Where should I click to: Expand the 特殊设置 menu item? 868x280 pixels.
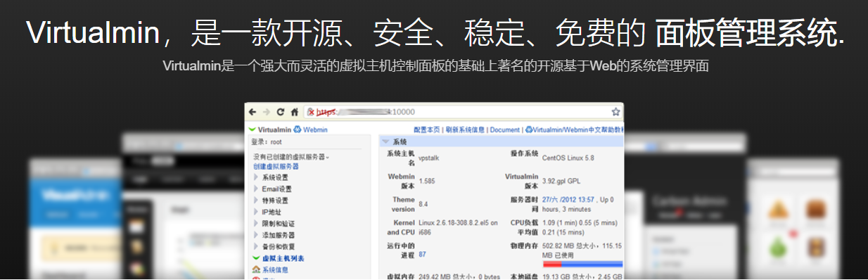coord(271,200)
